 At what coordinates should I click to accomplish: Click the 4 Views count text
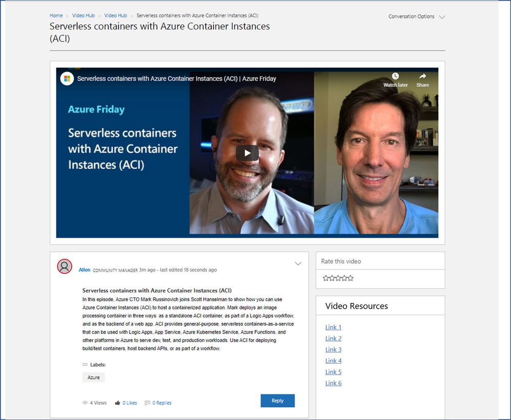click(x=98, y=403)
